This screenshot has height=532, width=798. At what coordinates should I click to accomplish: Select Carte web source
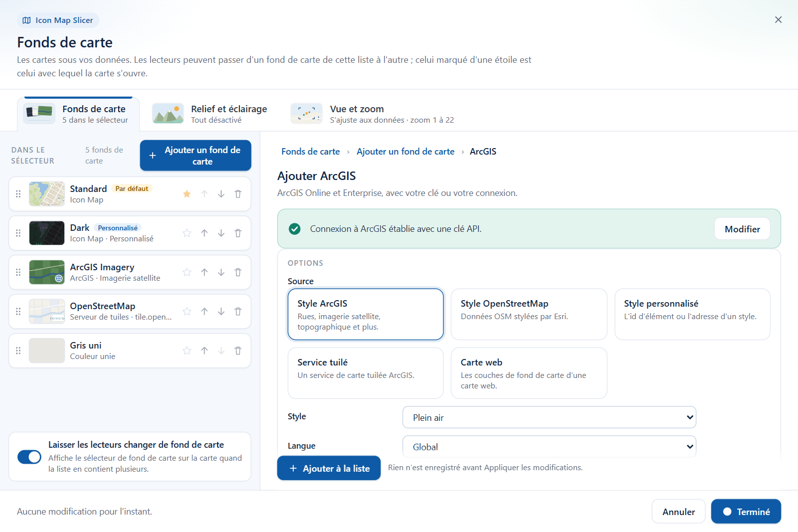[x=529, y=373]
